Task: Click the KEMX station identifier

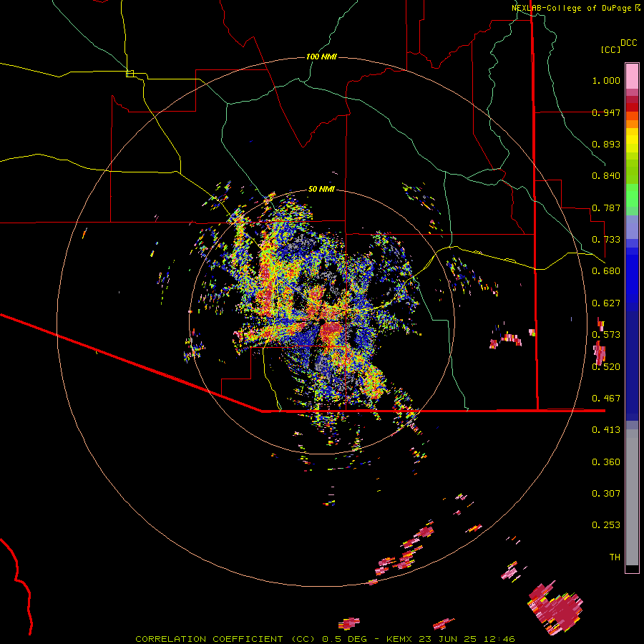Action: [401, 639]
